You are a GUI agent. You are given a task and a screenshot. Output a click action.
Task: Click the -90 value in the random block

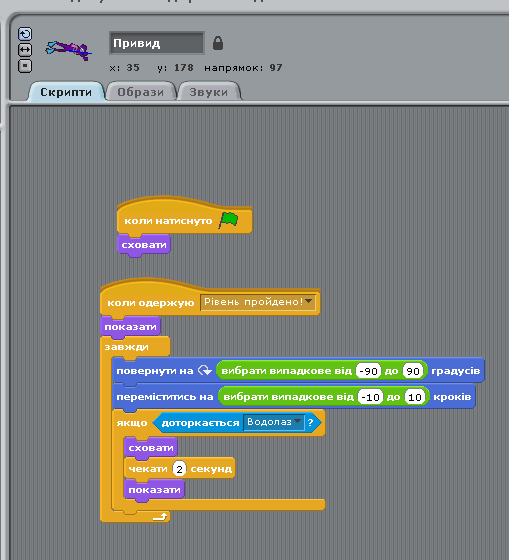(368, 371)
